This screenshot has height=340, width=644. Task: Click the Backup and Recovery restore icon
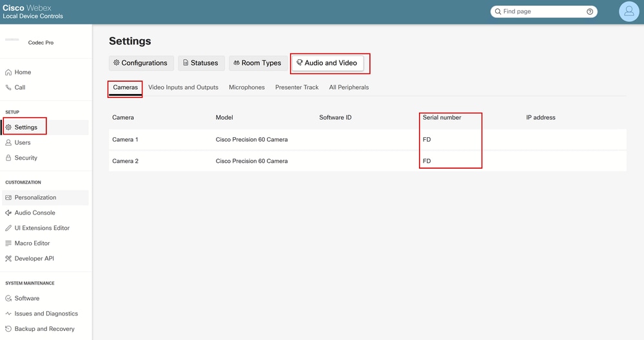pos(8,328)
